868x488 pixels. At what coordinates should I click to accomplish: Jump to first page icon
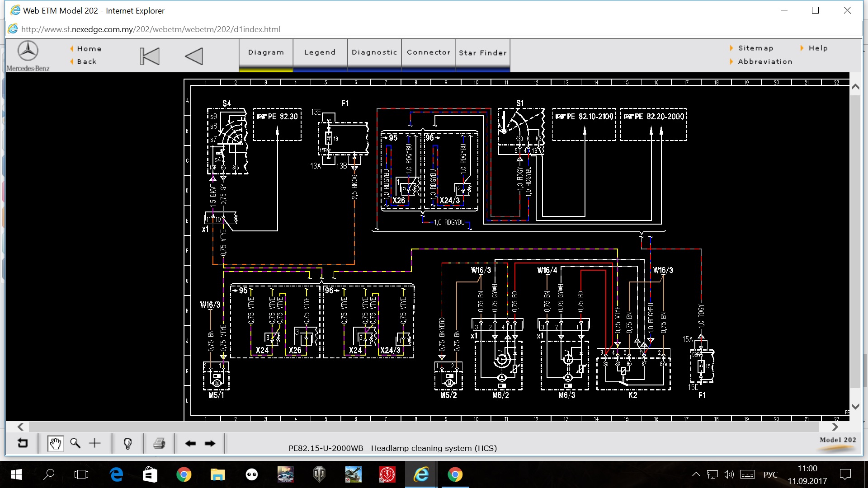tap(150, 56)
